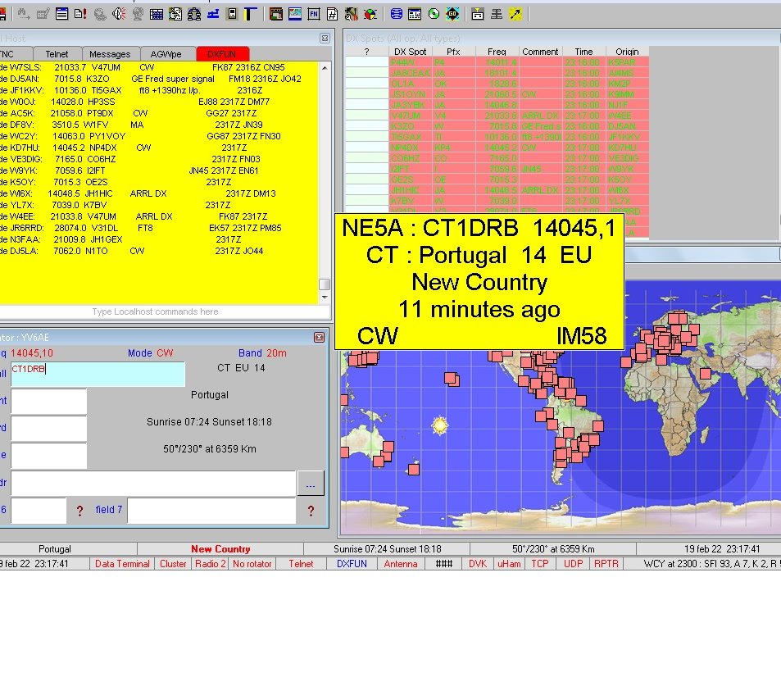Toggle Telnet in the bottom status bar
The image size is (781, 700).
[x=301, y=563]
